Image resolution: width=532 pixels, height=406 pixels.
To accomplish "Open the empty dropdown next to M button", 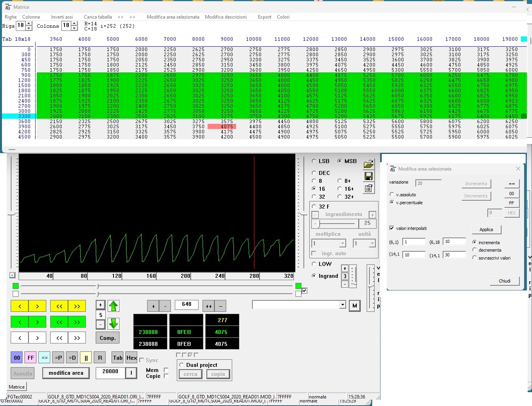I will pos(342,305).
